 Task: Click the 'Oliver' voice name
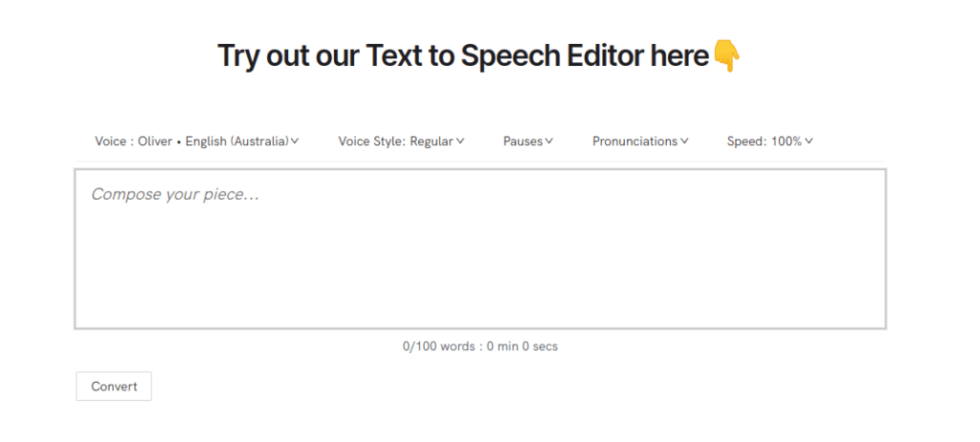click(x=155, y=142)
